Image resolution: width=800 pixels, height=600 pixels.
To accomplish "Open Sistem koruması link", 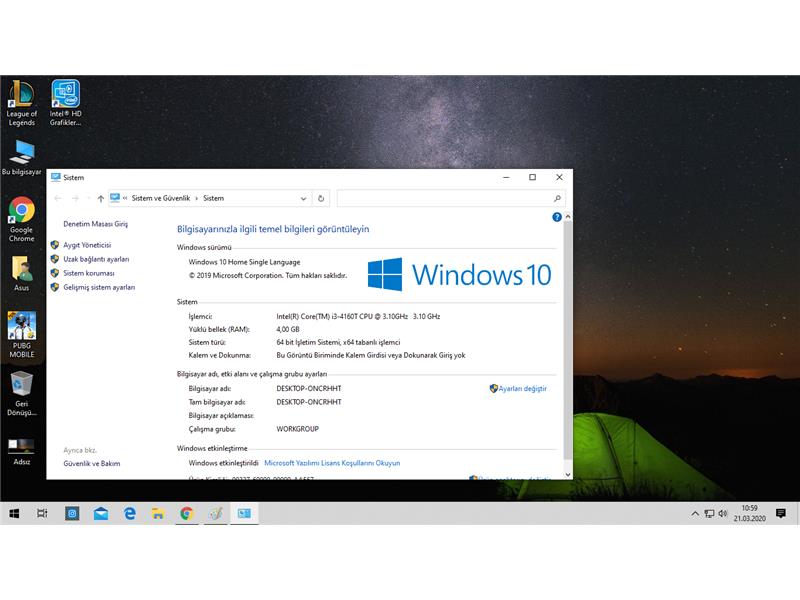I will pos(89,273).
